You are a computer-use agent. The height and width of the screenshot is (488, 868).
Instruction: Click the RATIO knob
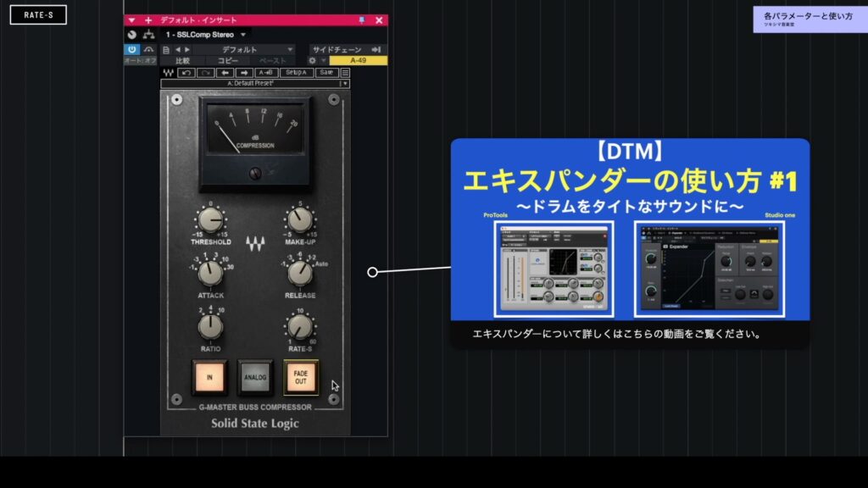point(210,327)
